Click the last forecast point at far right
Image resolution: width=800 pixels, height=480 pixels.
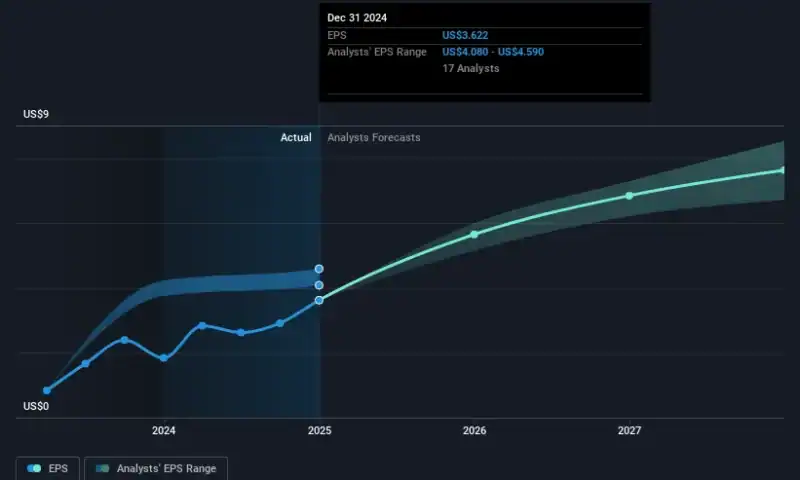pos(783,170)
